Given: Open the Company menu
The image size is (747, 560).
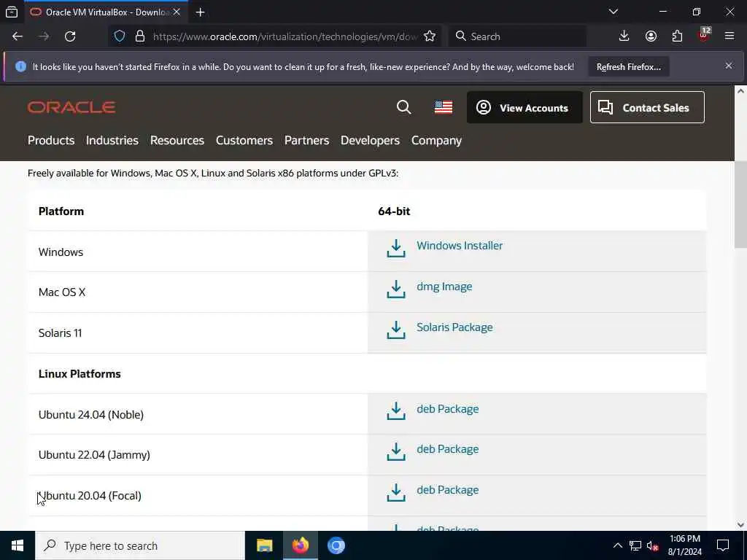Looking at the screenshot, I should click(x=436, y=141).
